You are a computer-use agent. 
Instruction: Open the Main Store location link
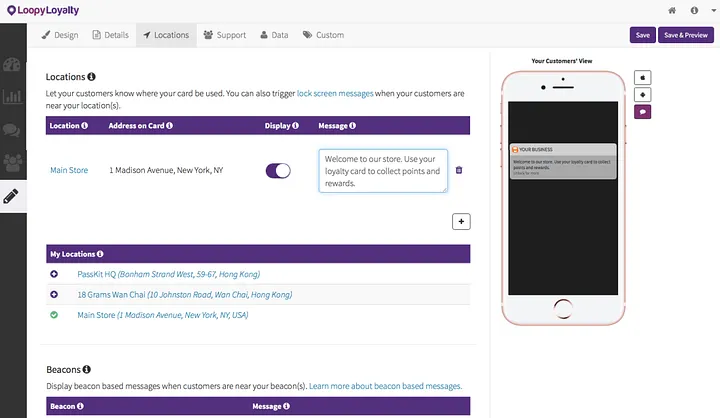tap(69, 170)
